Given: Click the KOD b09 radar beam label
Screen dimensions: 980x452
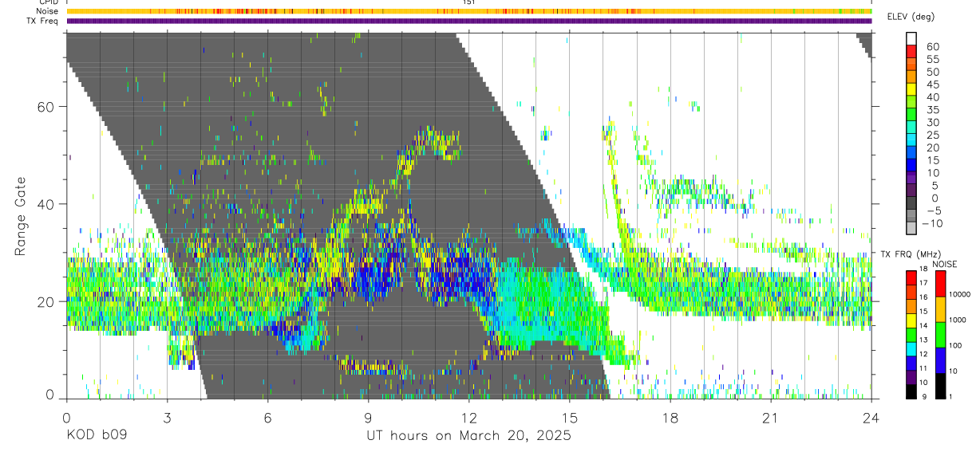Looking at the screenshot, I should (96, 436).
